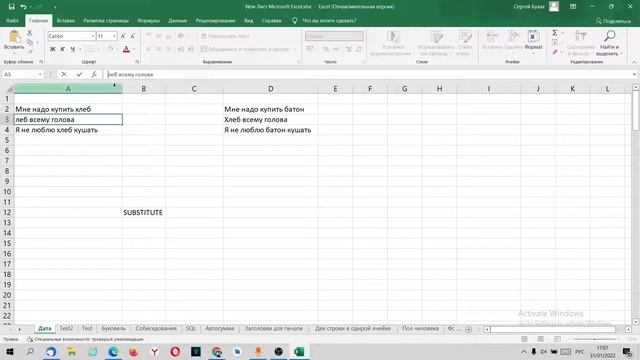
Task: Click the Save icon in quick access toolbar
Action: tap(11, 7)
